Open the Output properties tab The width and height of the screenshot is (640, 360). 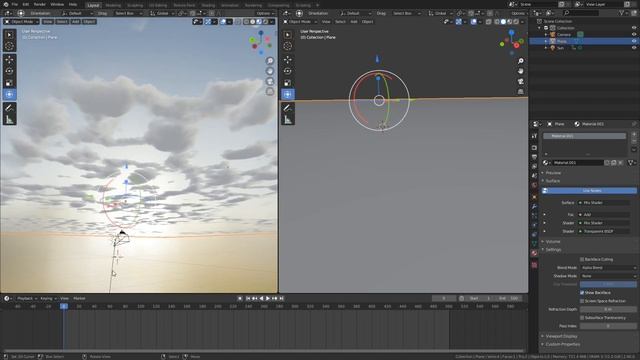[534, 157]
